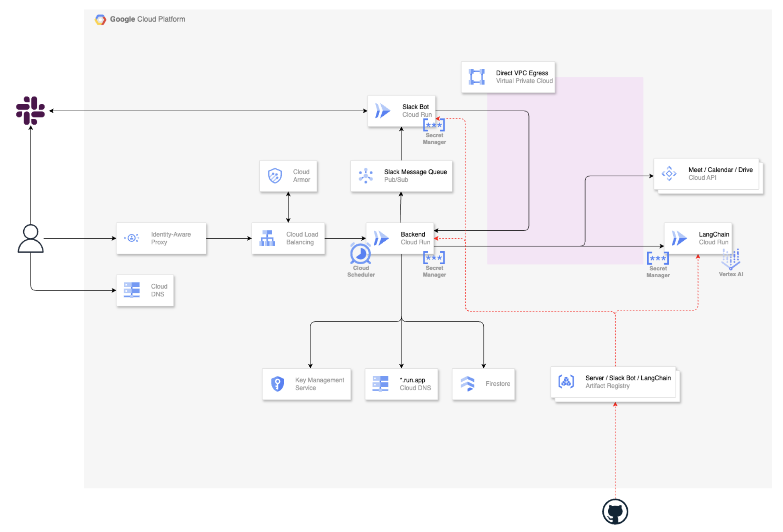The height and width of the screenshot is (532, 783).
Task: Click the Meet / Calendar / Drive node
Action: pyautogui.click(x=706, y=174)
